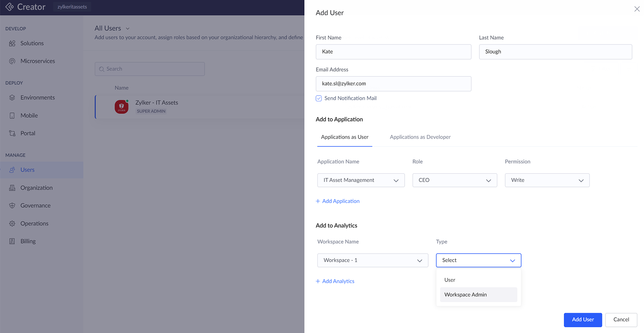Viewport: 644px width, 333px height.
Task: Open the Application Name dropdown
Action: pyautogui.click(x=361, y=180)
